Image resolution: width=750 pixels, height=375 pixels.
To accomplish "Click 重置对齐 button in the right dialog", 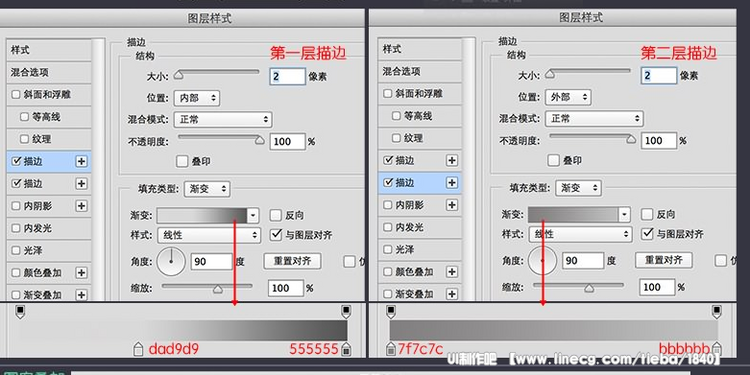I will [663, 260].
